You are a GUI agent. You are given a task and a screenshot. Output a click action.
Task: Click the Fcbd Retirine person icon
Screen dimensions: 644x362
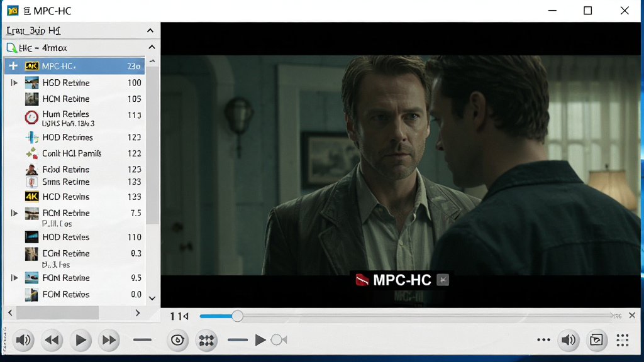click(31, 169)
